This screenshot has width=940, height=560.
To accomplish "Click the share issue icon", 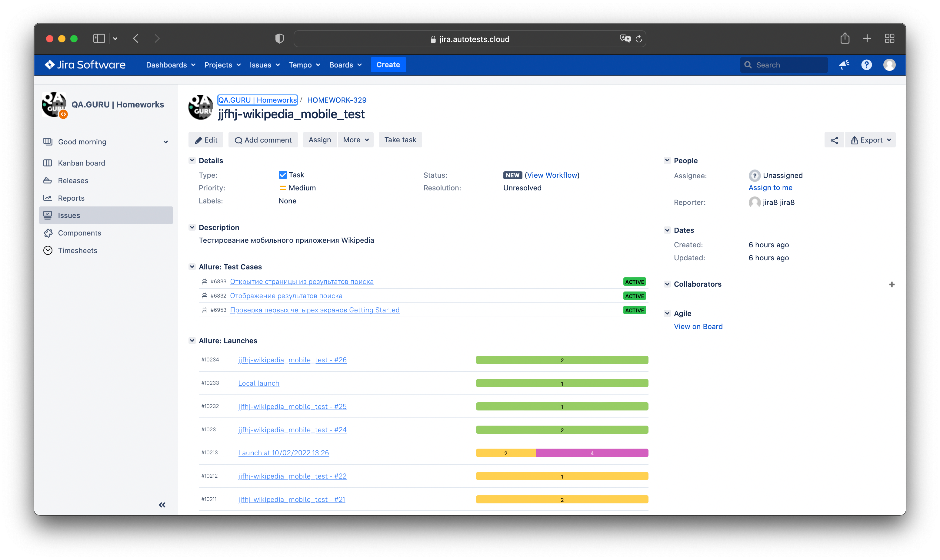I will (x=834, y=140).
